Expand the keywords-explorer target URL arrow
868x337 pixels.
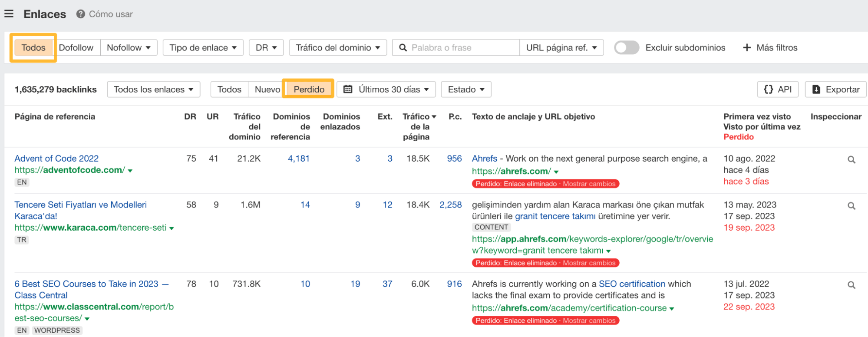[x=608, y=251]
